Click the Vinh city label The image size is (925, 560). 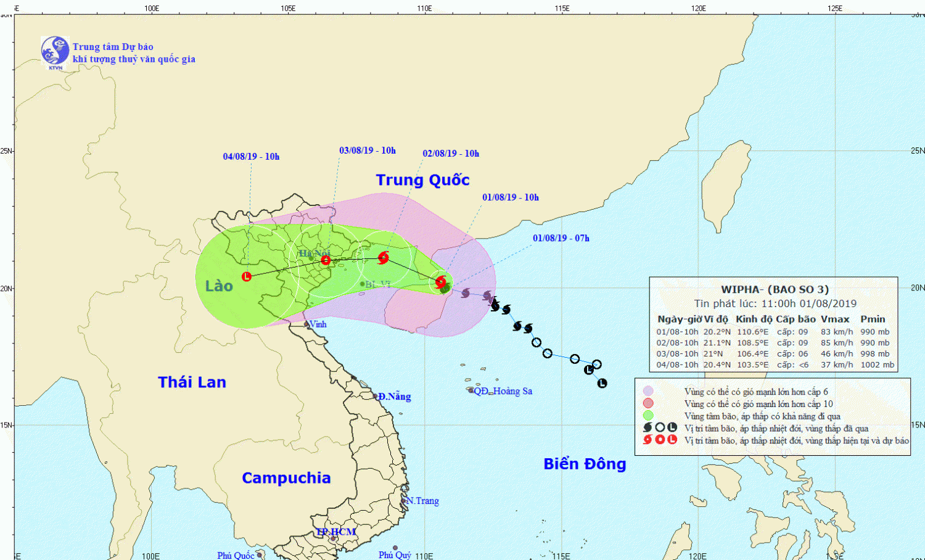coord(318,324)
